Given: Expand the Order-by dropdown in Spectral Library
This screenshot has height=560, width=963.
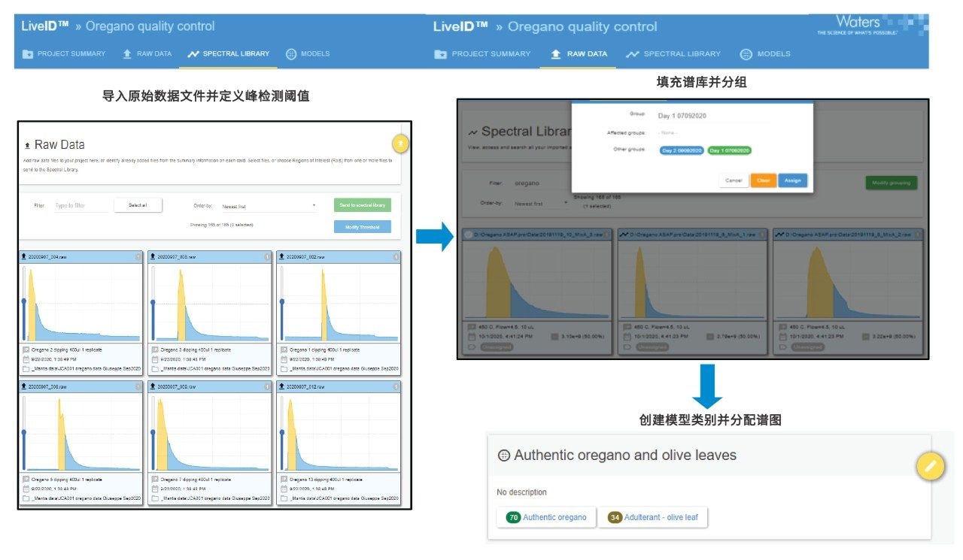Looking at the screenshot, I should click(x=539, y=203).
